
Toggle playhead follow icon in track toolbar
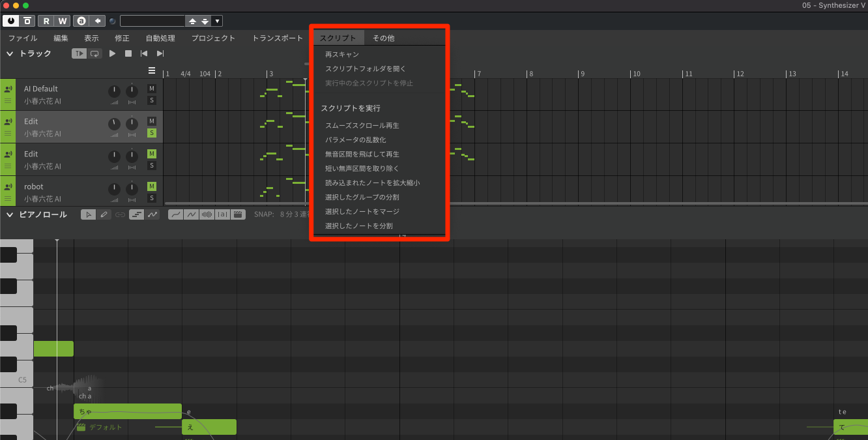79,53
